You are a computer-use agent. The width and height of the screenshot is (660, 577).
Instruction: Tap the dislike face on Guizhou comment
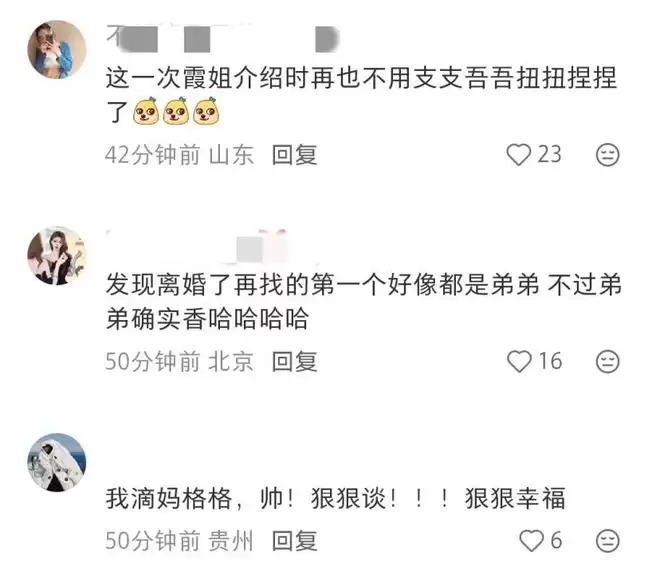point(607,541)
